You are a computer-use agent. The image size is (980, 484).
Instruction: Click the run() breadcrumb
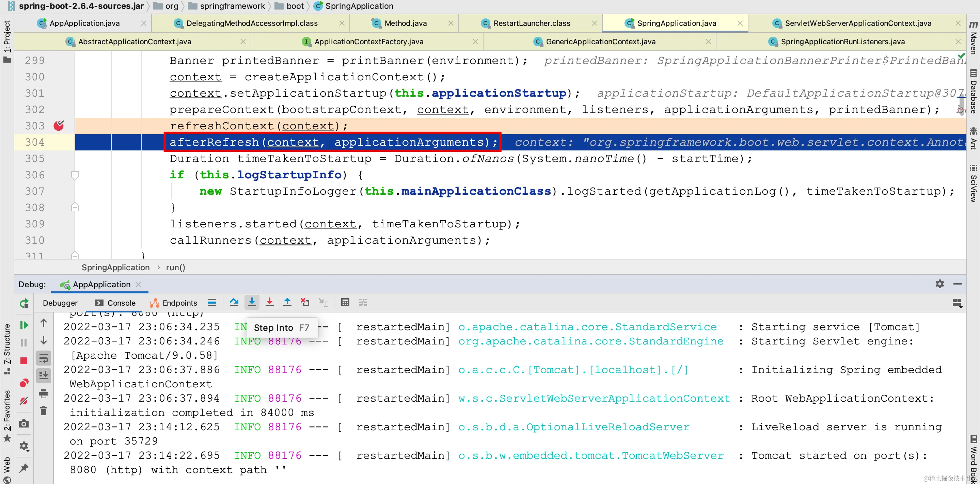click(x=175, y=268)
